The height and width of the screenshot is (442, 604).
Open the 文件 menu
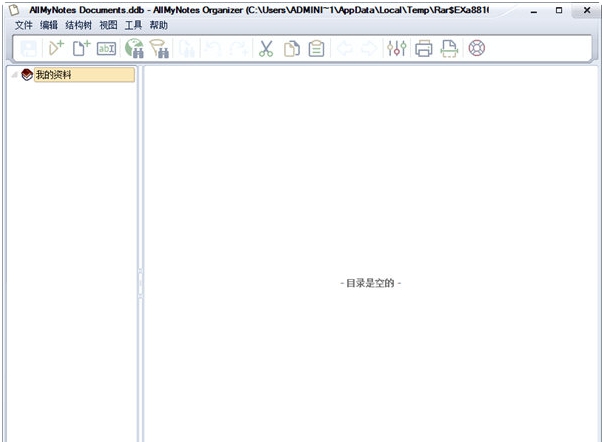click(23, 25)
